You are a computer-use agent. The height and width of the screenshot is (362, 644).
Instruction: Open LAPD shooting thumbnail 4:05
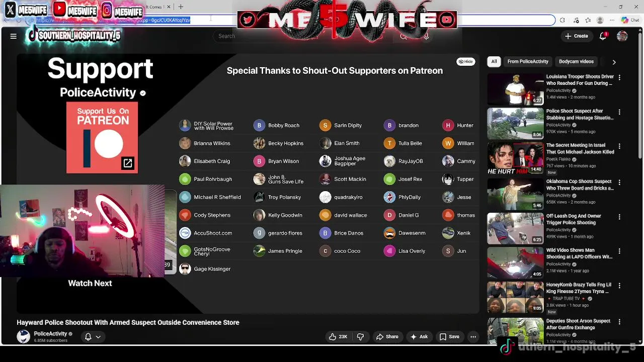click(x=515, y=262)
